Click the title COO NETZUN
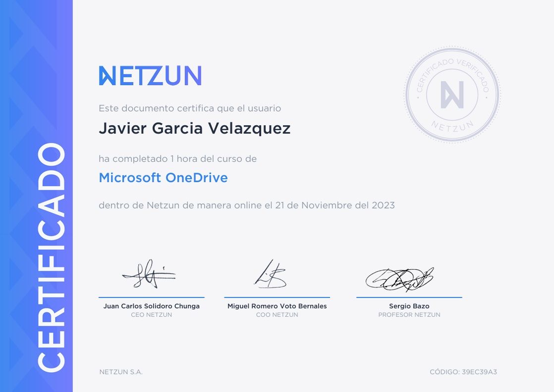The image size is (554, 392). 277,315
